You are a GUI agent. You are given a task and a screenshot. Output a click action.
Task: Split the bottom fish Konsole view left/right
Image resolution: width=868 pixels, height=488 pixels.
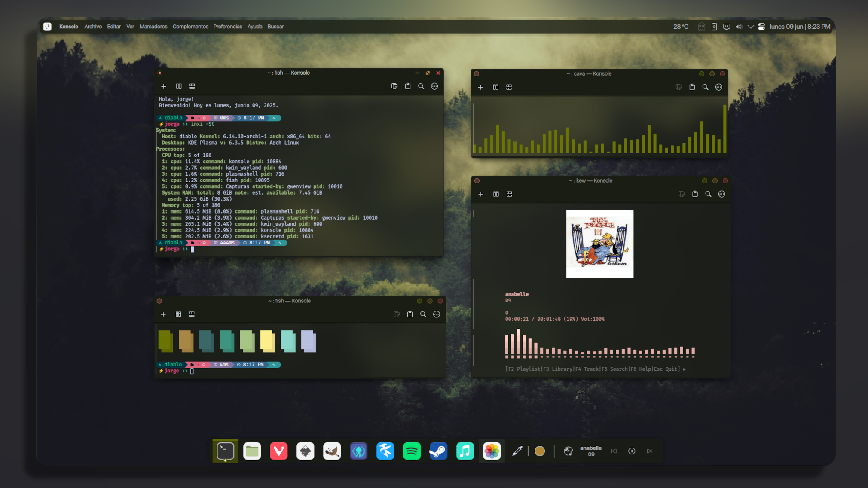[178, 314]
